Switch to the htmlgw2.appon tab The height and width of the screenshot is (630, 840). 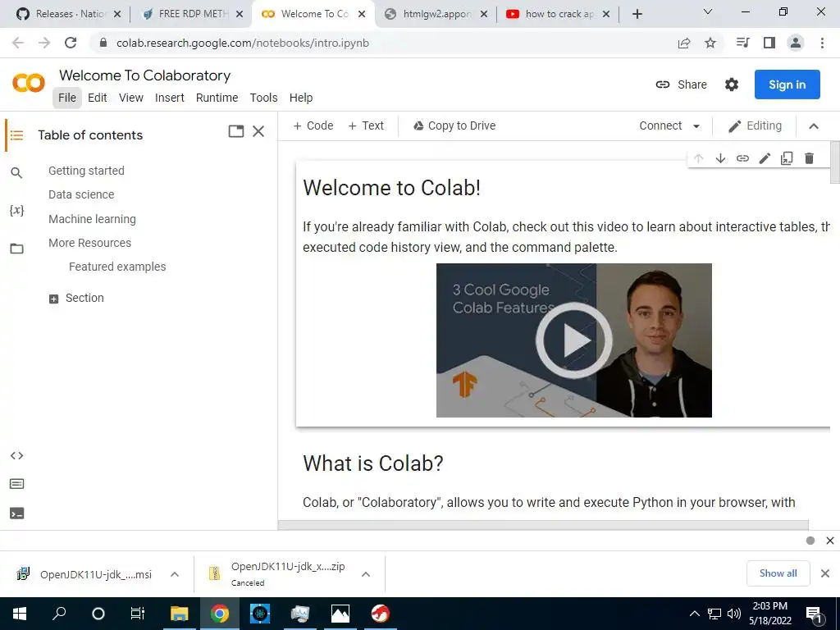(x=436, y=14)
